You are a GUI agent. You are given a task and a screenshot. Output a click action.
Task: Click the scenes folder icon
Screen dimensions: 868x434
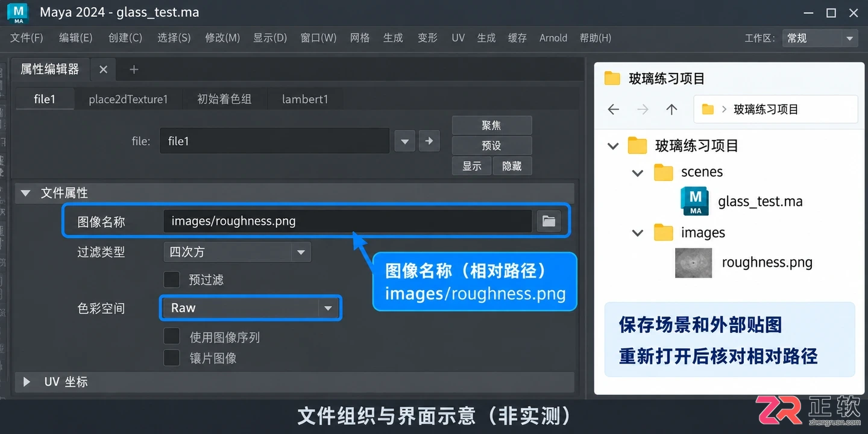pos(663,172)
